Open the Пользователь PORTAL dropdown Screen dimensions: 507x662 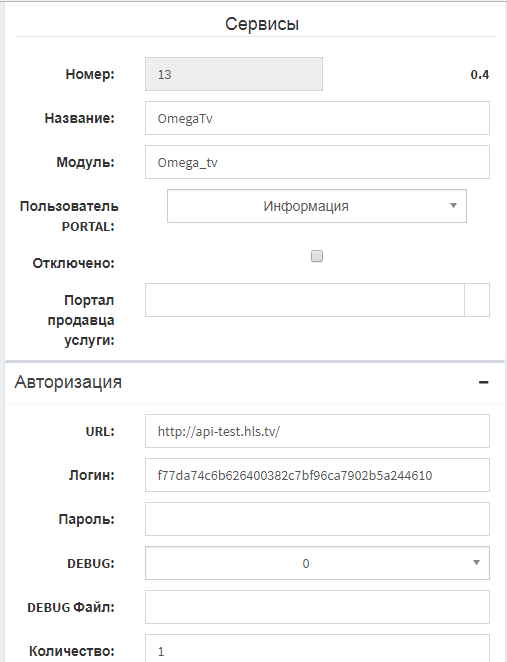pyautogui.click(x=317, y=206)
